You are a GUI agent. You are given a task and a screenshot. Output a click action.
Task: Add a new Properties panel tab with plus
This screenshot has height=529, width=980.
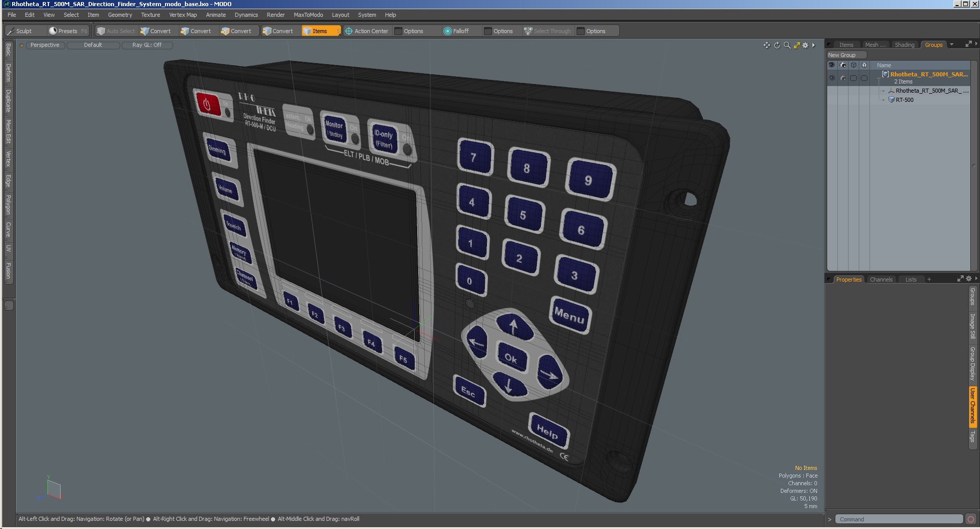[929, 280]
